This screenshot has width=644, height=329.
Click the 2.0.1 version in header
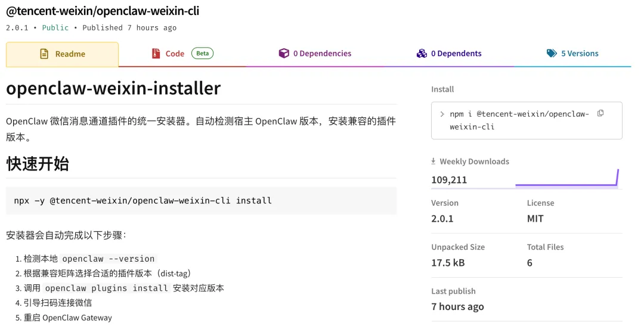click(17, 27)
